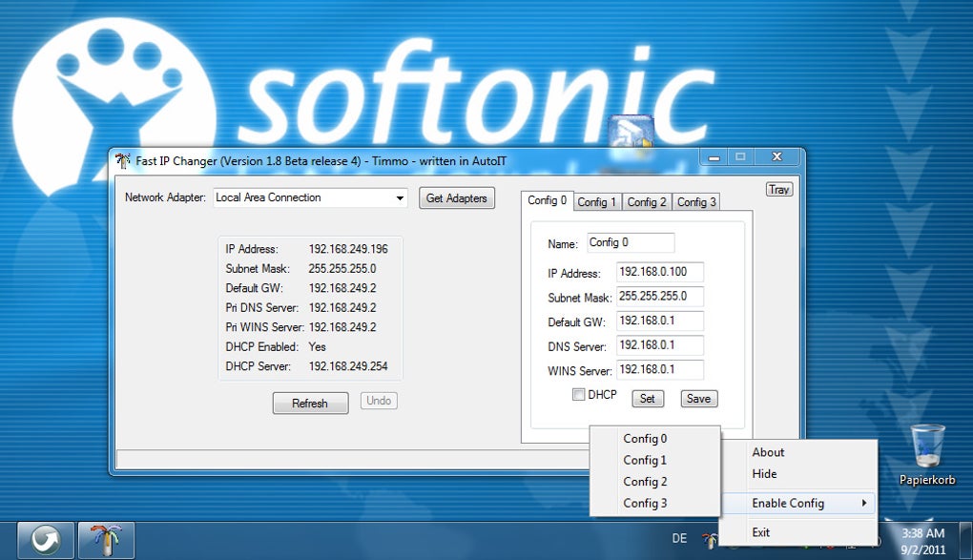Switch to the Config 0 tab
Viewport: 973px width, 560px height.
pyautogui.click(x=547, y=200)
